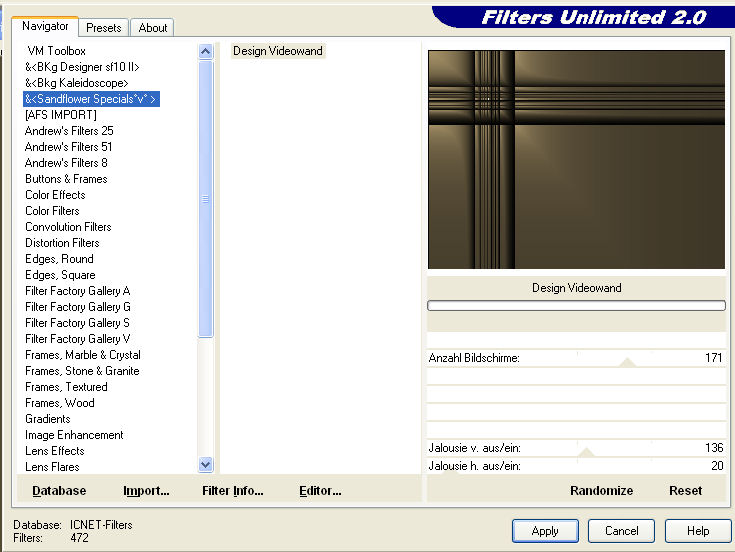
Task: Select Frames, Wood category
Action: tap(60, 403)
